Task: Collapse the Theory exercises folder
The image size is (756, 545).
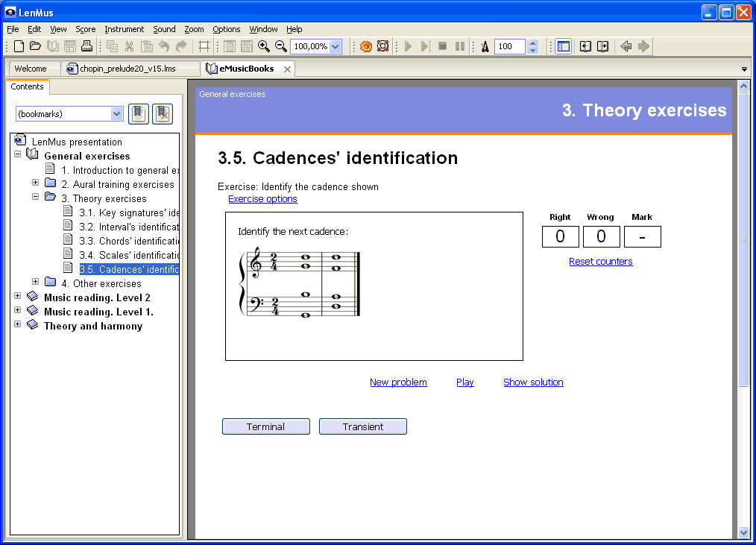Action: (x=35, y=196)
